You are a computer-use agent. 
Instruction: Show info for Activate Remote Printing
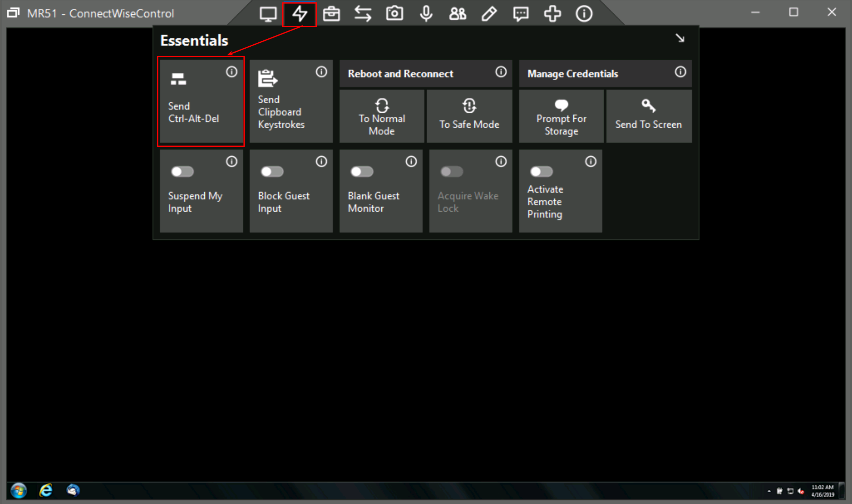pyautogui.click(x=591, y=161)
